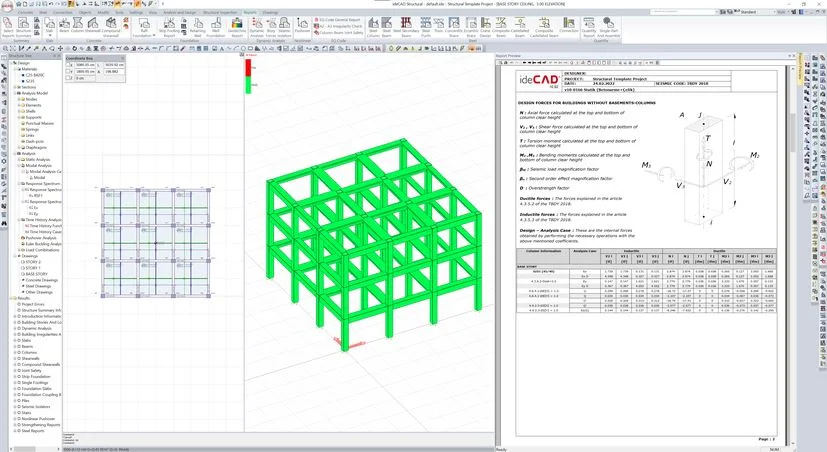Click EQ-Code General Report button
The width and height of the screenshot is (827, 452).
338,20
